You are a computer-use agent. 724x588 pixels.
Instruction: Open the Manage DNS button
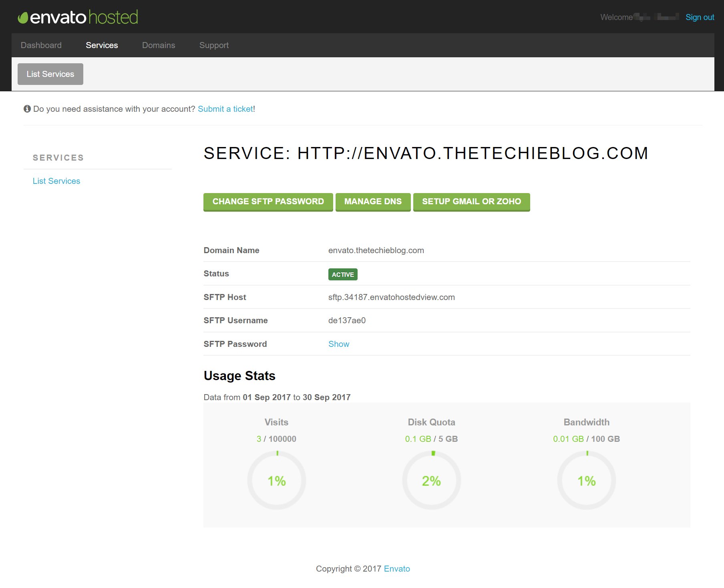373,202
